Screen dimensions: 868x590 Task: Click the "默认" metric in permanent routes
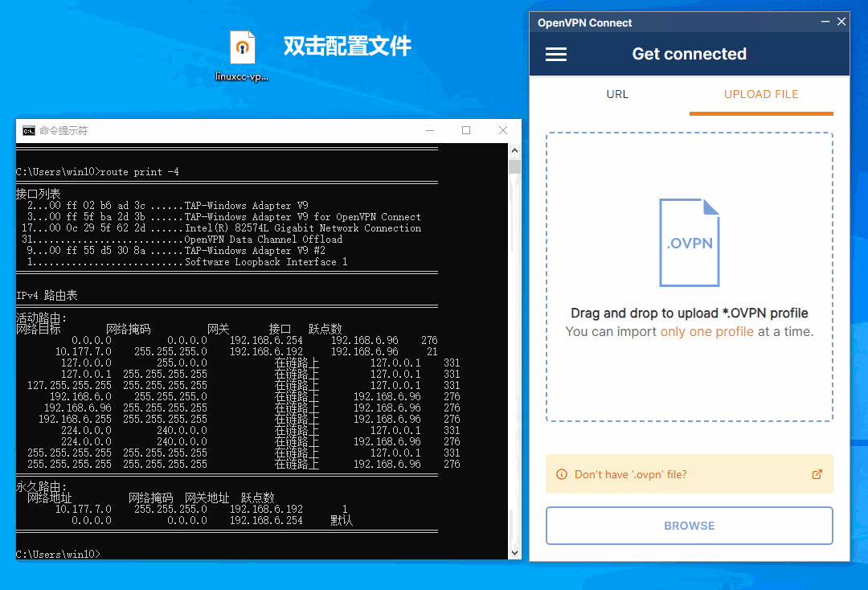(342, 520)
